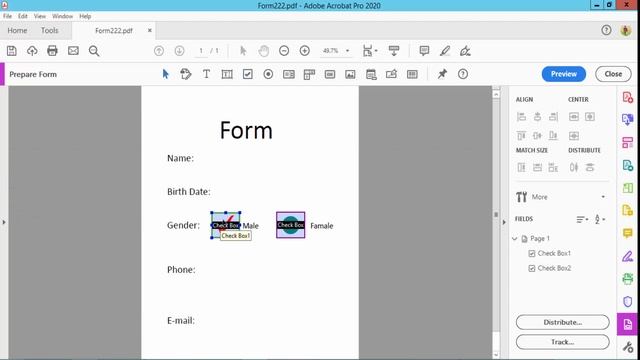Open the Protect shield tool in the sidebar

(627, 301)
